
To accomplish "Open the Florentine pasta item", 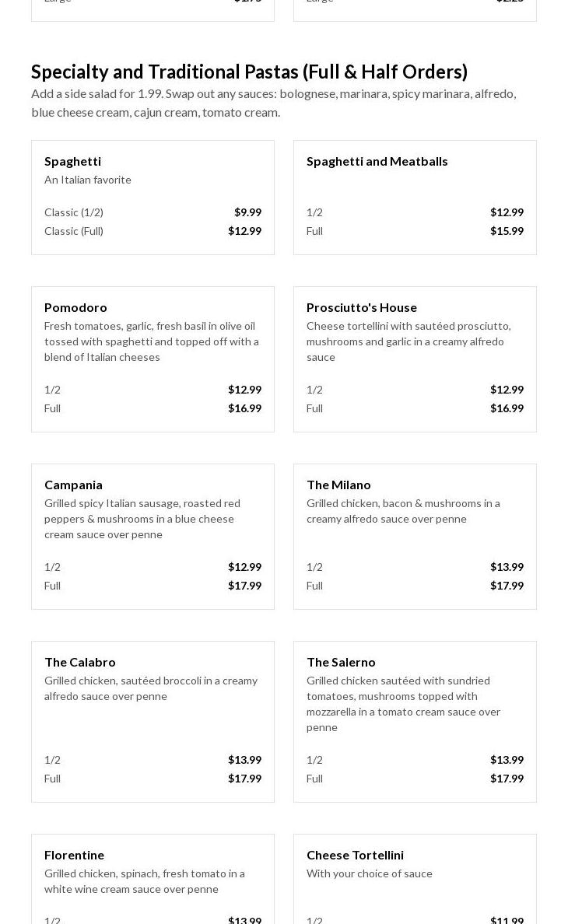I will pyautogui.click(x=75, y=855).
